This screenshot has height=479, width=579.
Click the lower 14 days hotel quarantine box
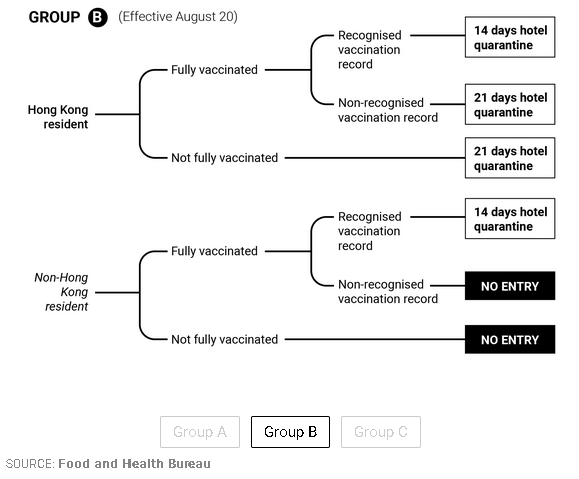(x=510, y=219)
